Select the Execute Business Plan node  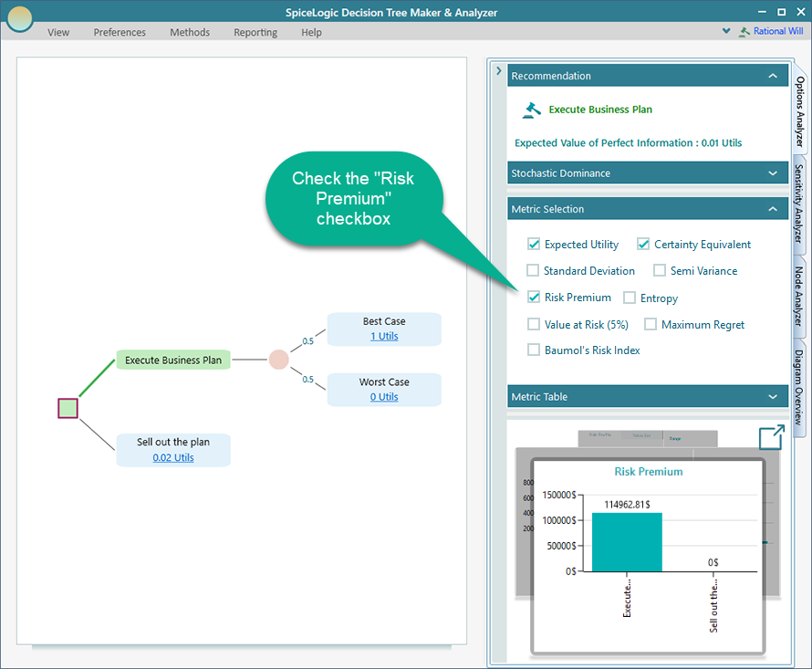pos(173,360)
